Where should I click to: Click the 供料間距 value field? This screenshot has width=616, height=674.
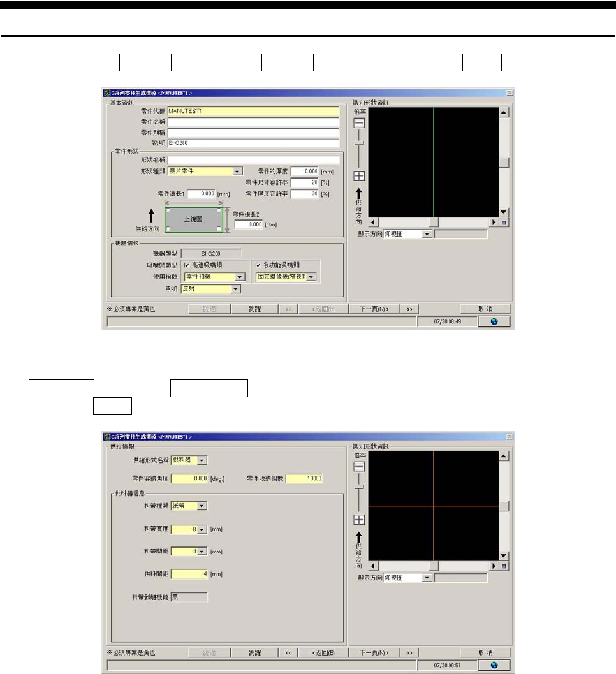(189, 575)
